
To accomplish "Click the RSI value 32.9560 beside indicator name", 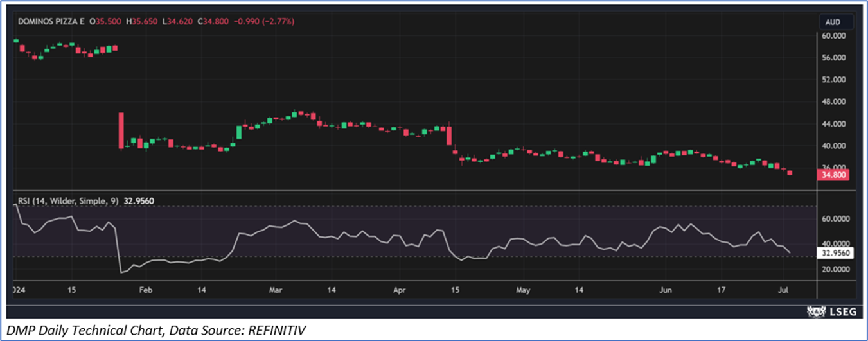I will tap(138, 201).
